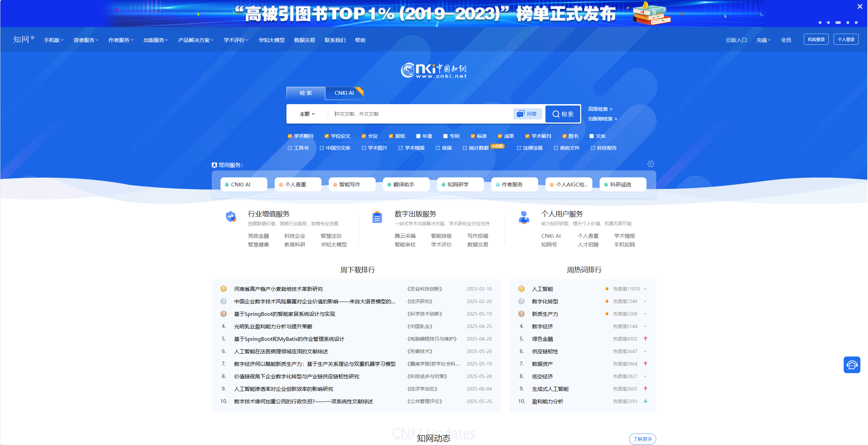Expand the 学术评价 menu
868x445 pixels.
pos(236,40)
